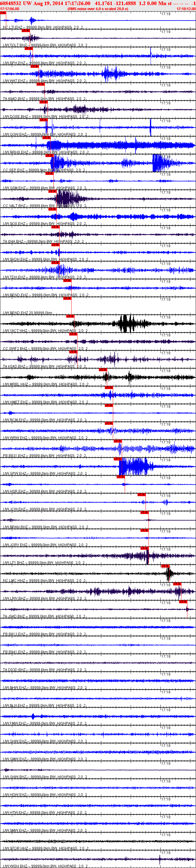
Task: Select the UW.GSM.EHZ station label
Action: click(x=44, y=188)
